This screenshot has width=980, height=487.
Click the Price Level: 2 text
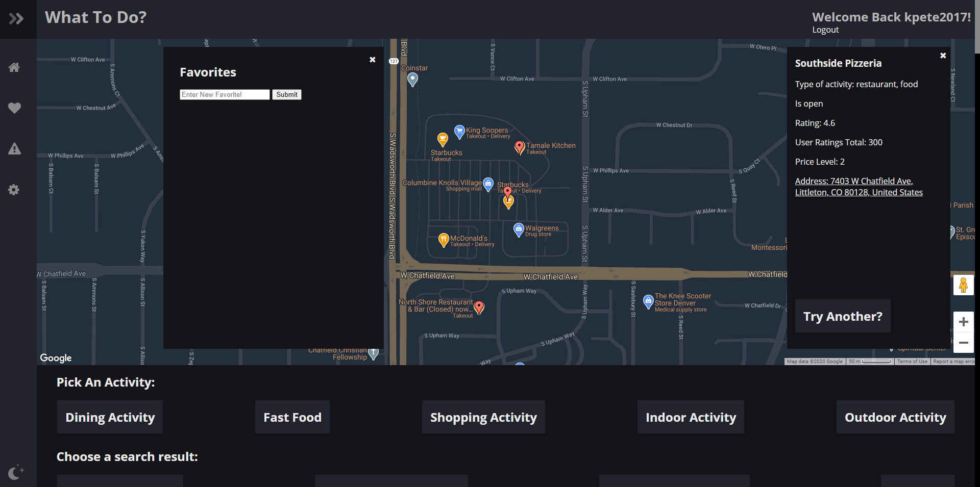[x=820, y=162]
